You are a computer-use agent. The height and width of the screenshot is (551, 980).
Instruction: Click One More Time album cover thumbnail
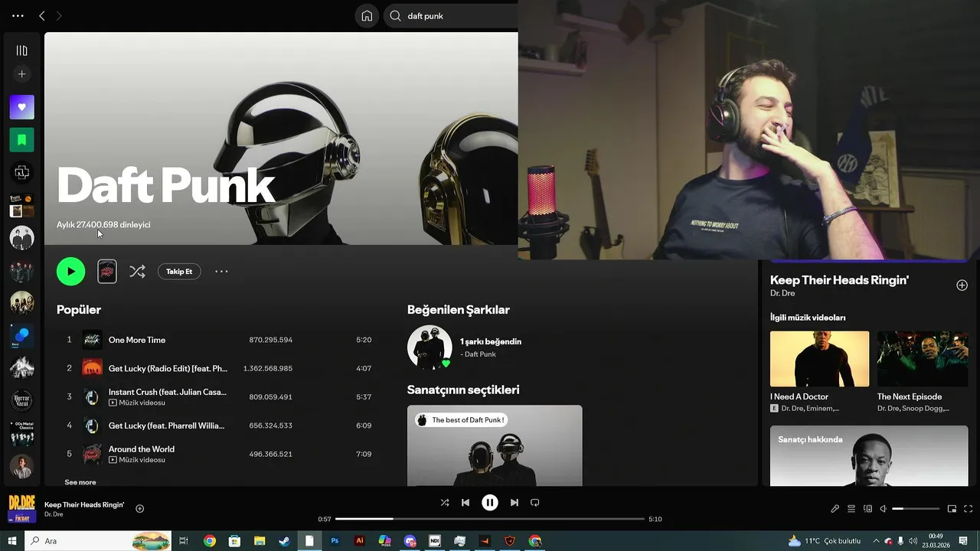click(x=92, y=340)
